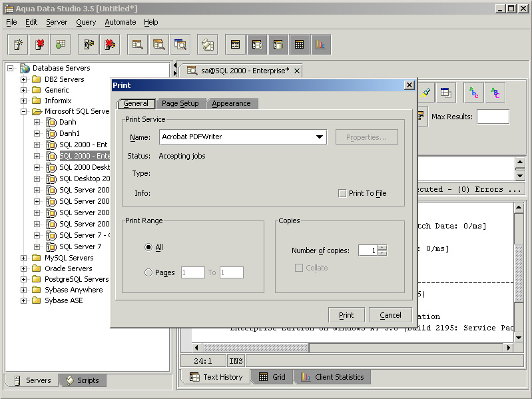Click the Pages range To field
The image size is (532, 399).
click(232, 272)
